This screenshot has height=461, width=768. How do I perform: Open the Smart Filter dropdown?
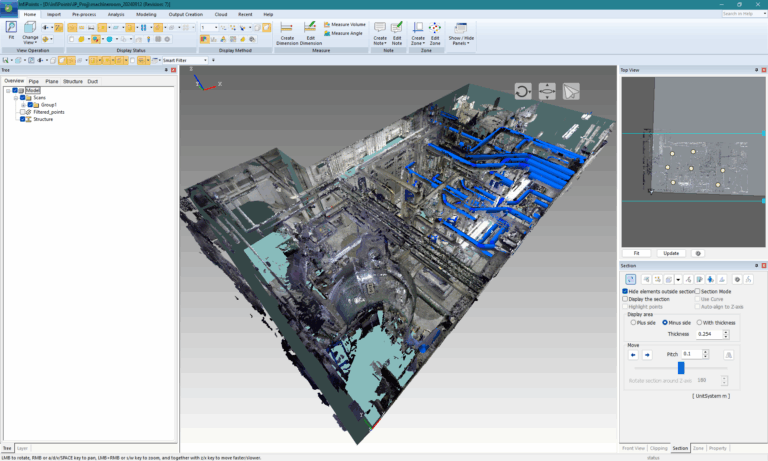pyautogui.click(x=205, y=60)
